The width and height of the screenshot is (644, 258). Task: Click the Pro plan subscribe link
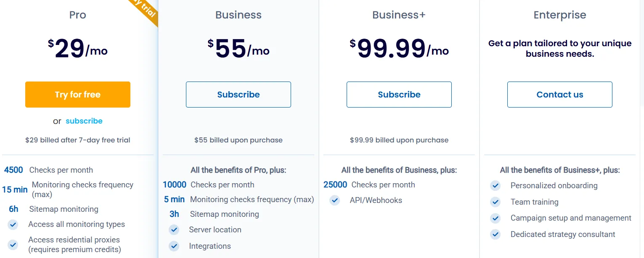84,121
